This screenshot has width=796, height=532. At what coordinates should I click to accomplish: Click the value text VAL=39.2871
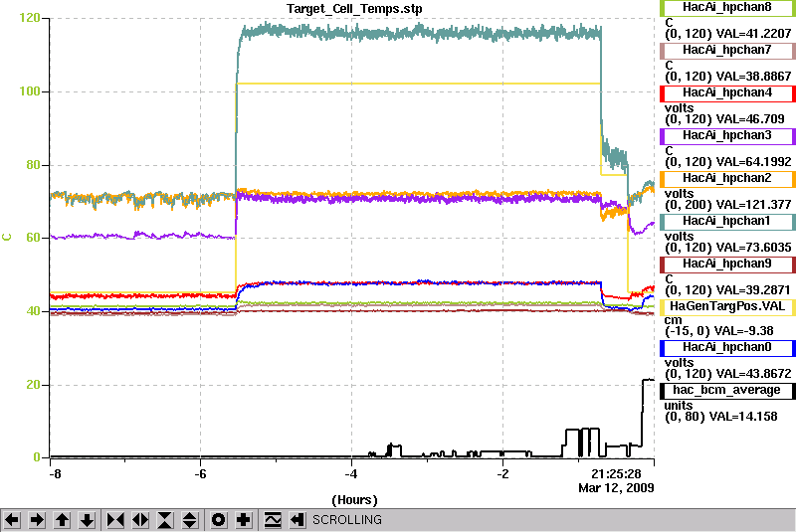(x=753, y=290)
